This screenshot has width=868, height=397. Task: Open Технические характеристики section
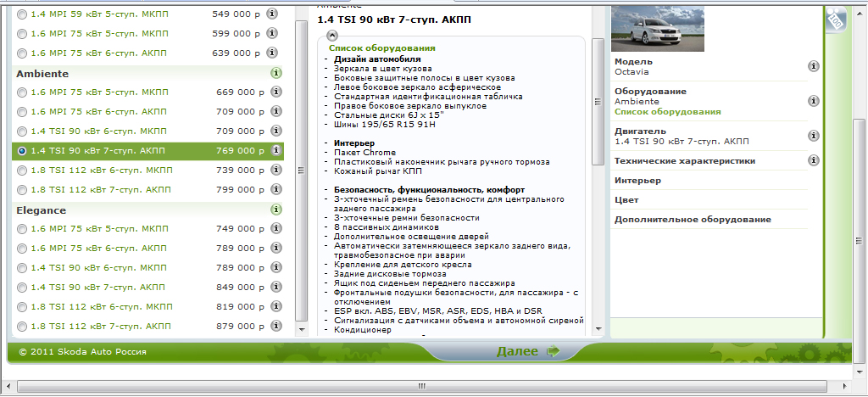684,161
